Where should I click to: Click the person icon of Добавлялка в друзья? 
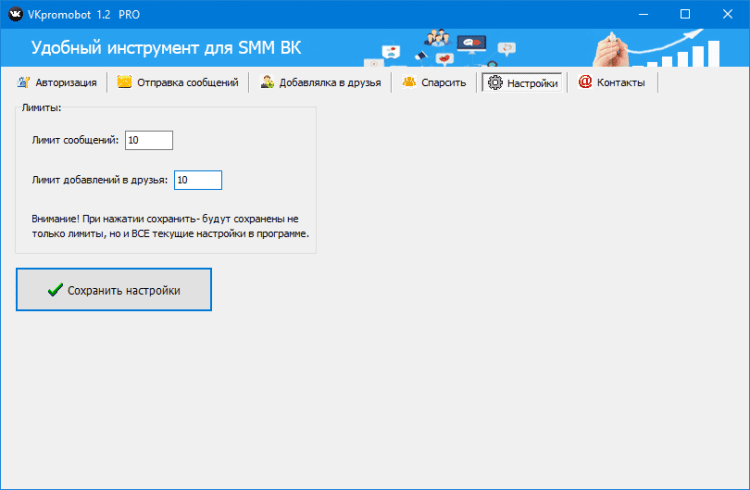[x=267, y=82]
